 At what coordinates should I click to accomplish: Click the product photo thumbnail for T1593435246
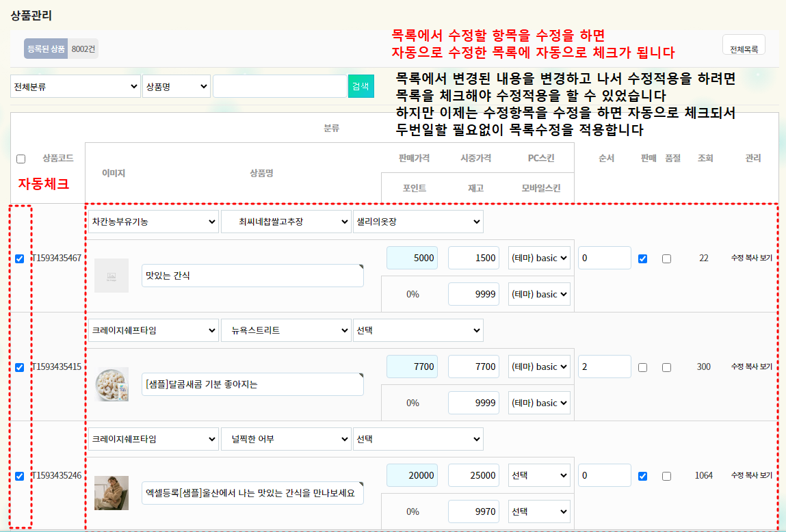click(x=112, y=493)
